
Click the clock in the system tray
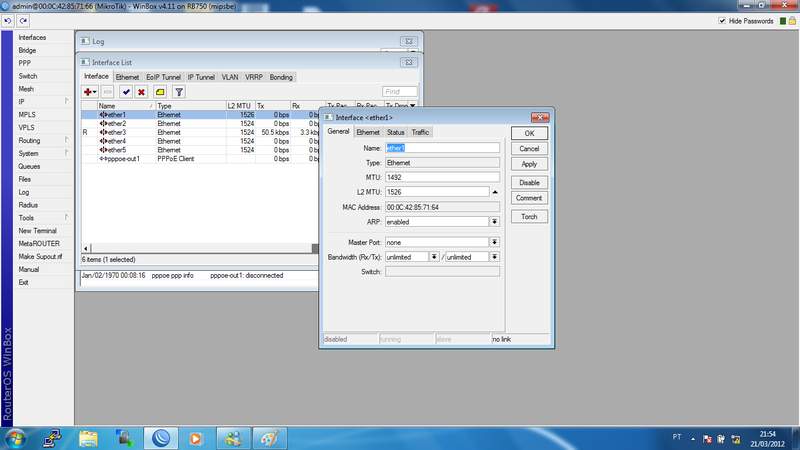pos(767,439)
